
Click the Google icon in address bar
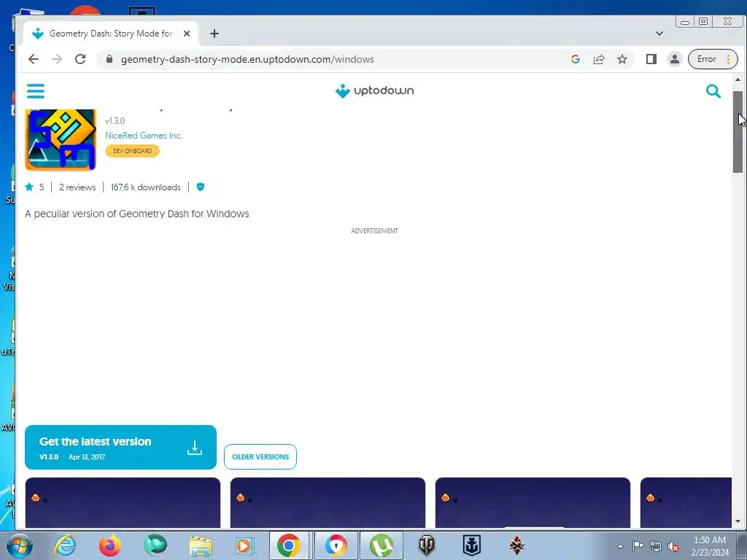[576, 59]
